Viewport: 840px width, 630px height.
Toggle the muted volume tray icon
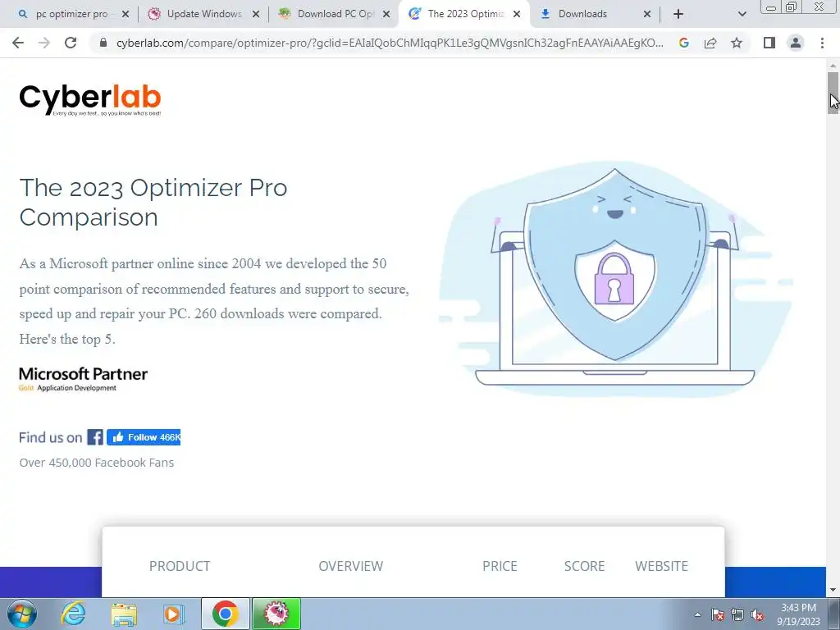(757, 614)
